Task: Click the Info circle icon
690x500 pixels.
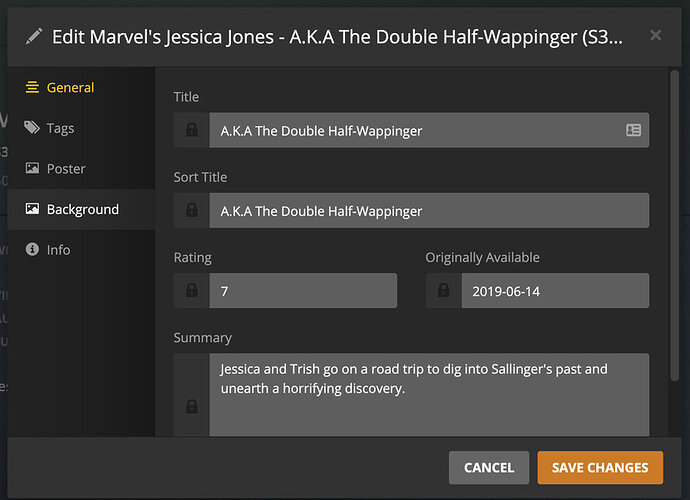Action: [x=32, y=249]
